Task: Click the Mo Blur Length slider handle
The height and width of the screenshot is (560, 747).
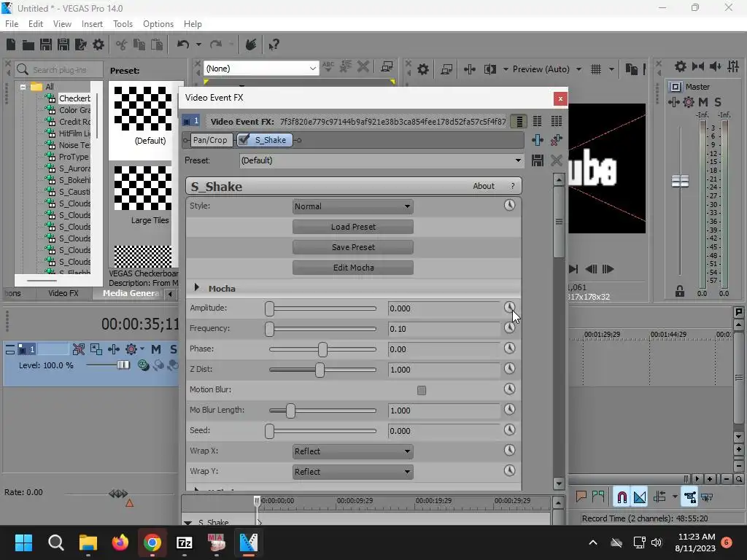Action: point(290,411)
